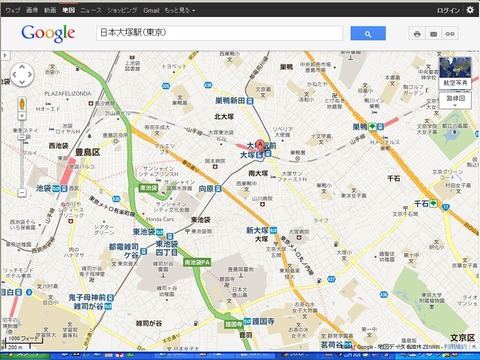This screenshot has height=360, width=480.
Task: Click the 東池袋四丁目 tram stop icon
Action: click(x=170, y=237)
